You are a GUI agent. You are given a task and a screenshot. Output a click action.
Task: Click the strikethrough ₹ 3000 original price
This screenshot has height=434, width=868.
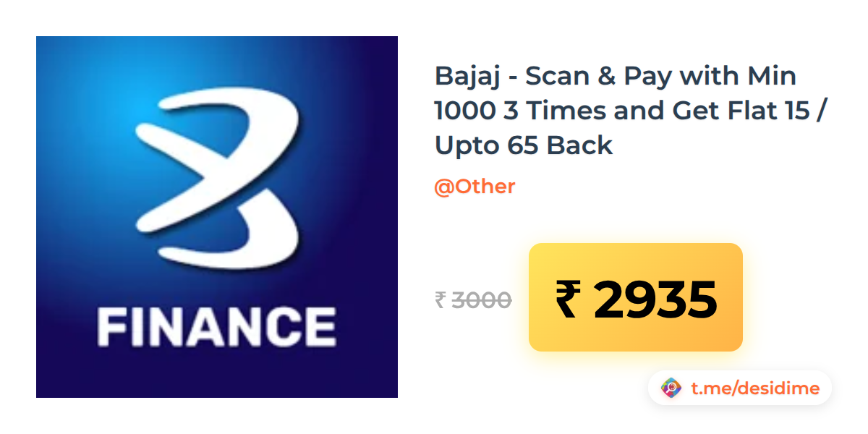click(473, 299)
